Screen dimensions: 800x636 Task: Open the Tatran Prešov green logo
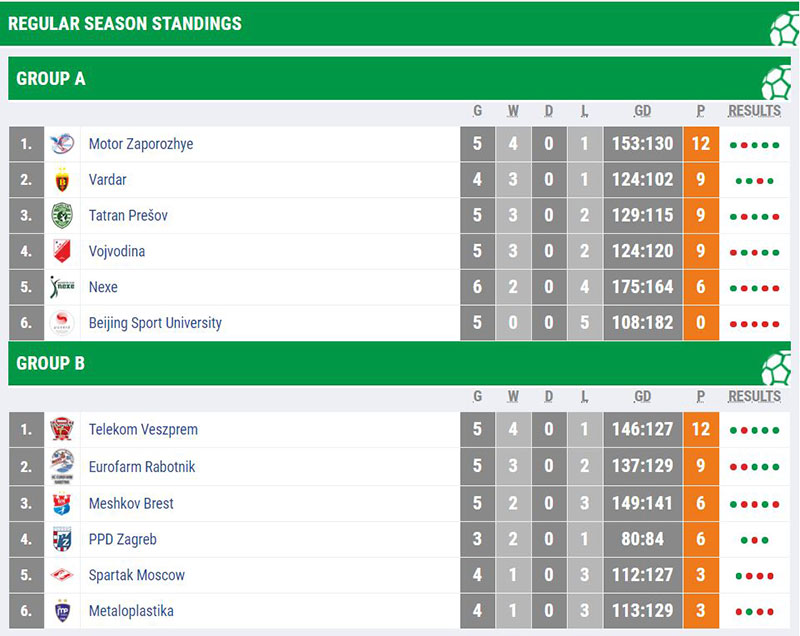click(x=62, y=215)
